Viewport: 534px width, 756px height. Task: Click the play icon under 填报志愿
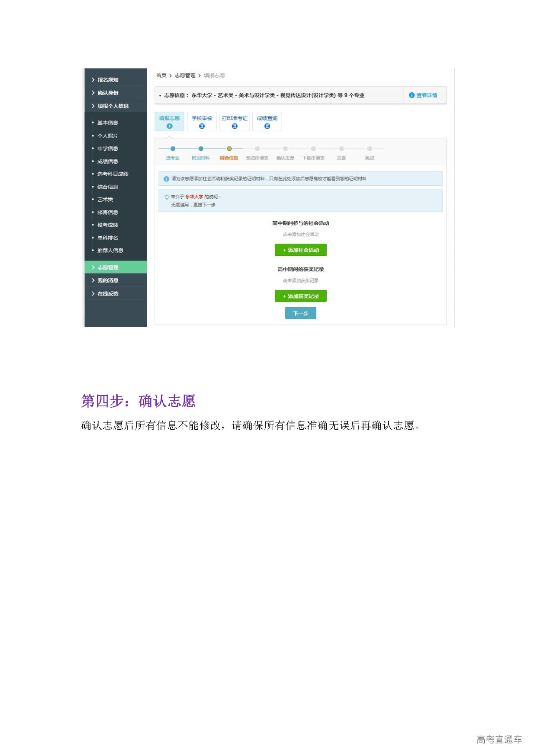169,126
